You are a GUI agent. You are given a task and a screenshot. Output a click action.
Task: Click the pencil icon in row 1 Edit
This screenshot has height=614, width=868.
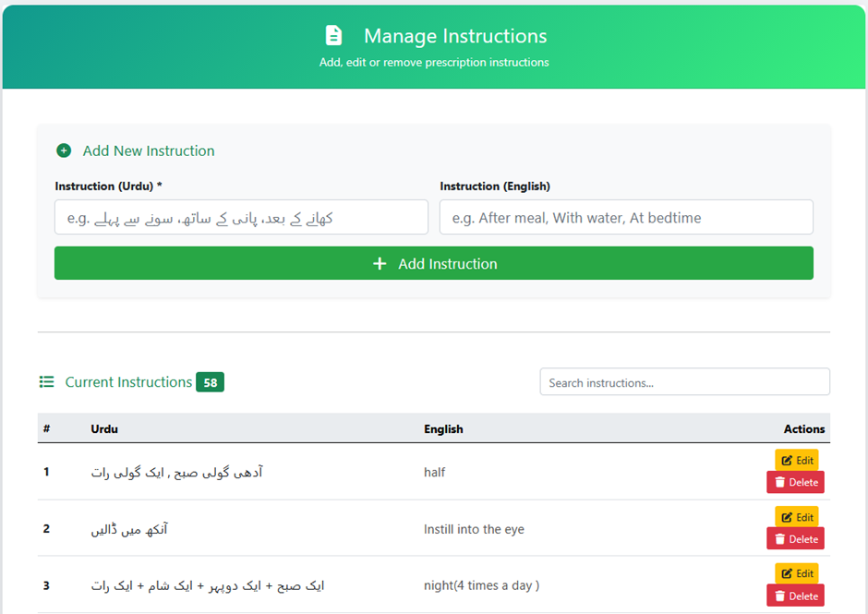pyautogui.click(x=787, y=461)
